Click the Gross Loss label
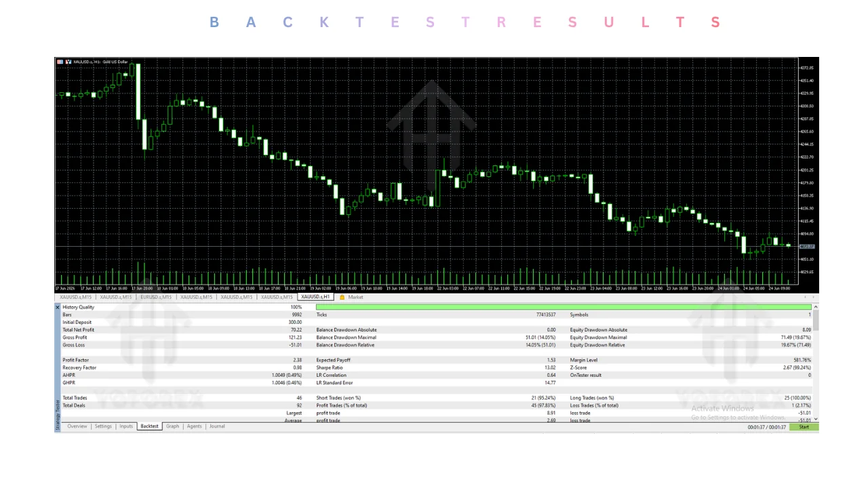868x488 pixels. [73, 344]
